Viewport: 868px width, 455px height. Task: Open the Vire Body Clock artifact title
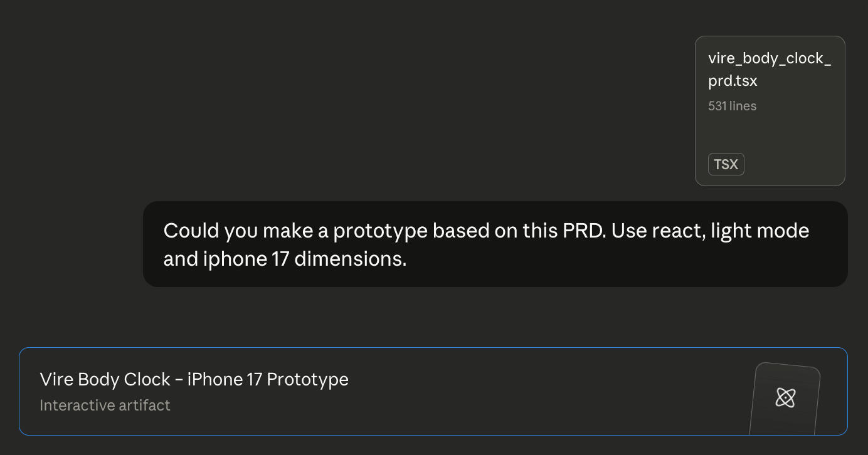(194, 379)
